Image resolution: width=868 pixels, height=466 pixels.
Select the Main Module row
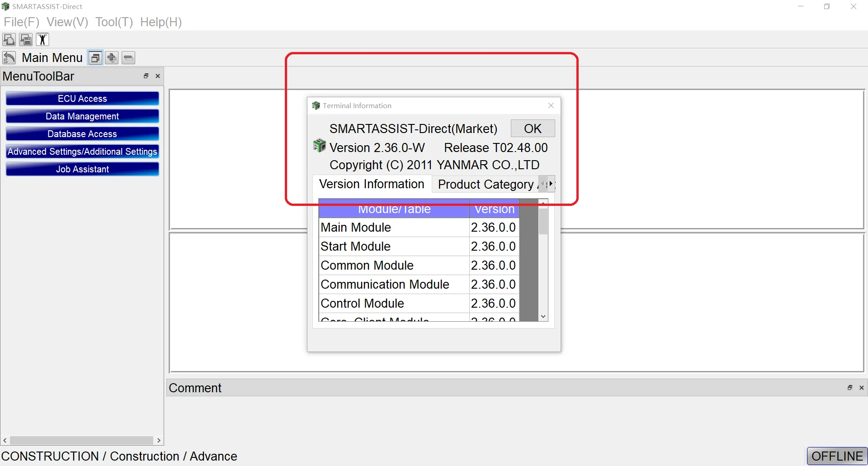[x=419, y=227]
